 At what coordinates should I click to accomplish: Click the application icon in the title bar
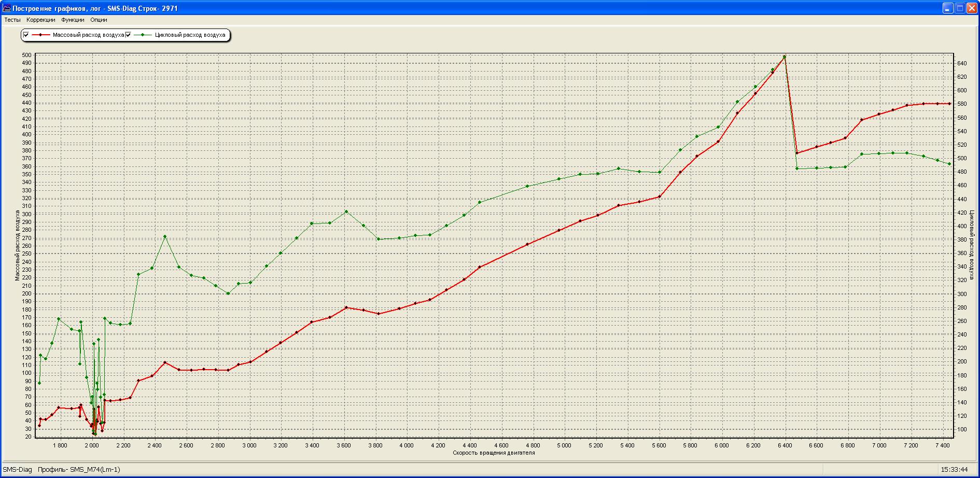click(x=7, y=8)
